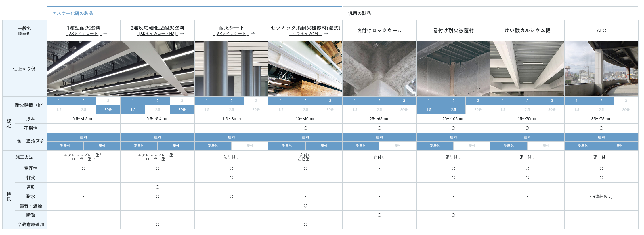644x235 pixels.
Task: Click highlighted 30分 badge under 1液型耐火塗料
Action: click(108, 110)
